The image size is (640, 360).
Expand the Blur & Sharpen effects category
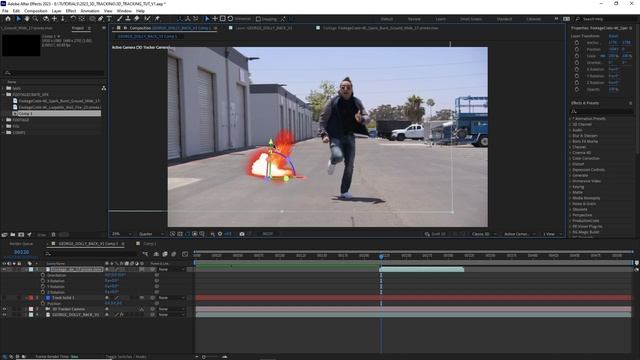[570, 136]
